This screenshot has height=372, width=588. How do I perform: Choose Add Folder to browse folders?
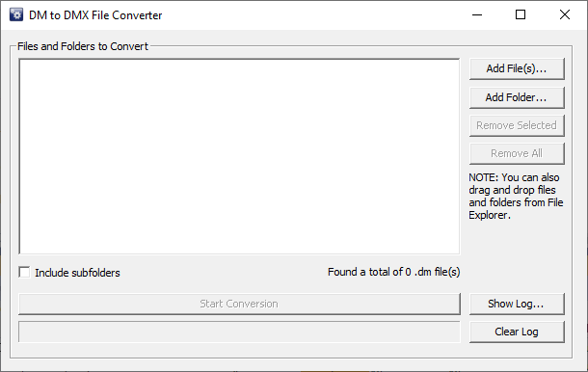pyautogui.click(x=517, y=97)
